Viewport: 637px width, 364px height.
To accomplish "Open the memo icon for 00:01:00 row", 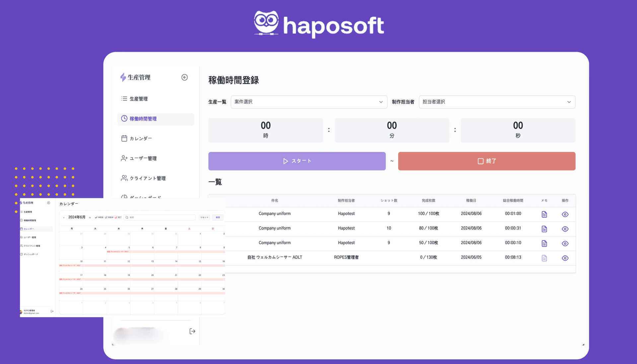I will 544,214.
